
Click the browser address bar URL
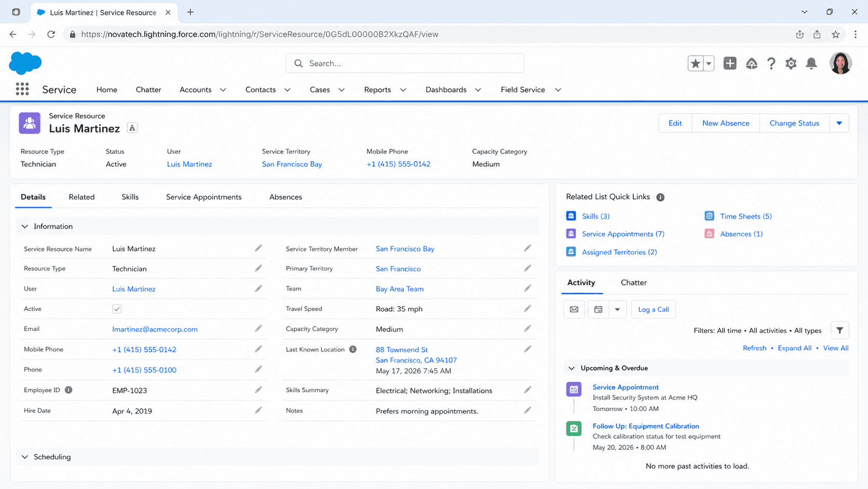260,34
